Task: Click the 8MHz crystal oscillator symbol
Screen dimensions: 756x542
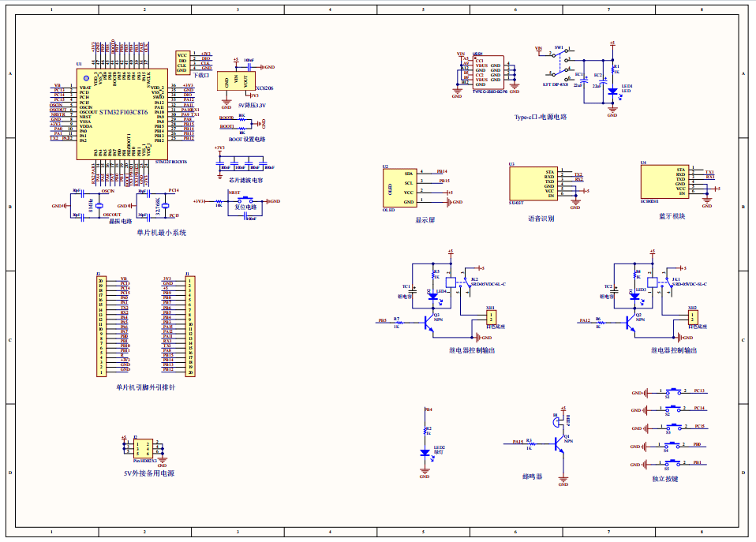Action: pyautogui.click(x=100, y=205)
